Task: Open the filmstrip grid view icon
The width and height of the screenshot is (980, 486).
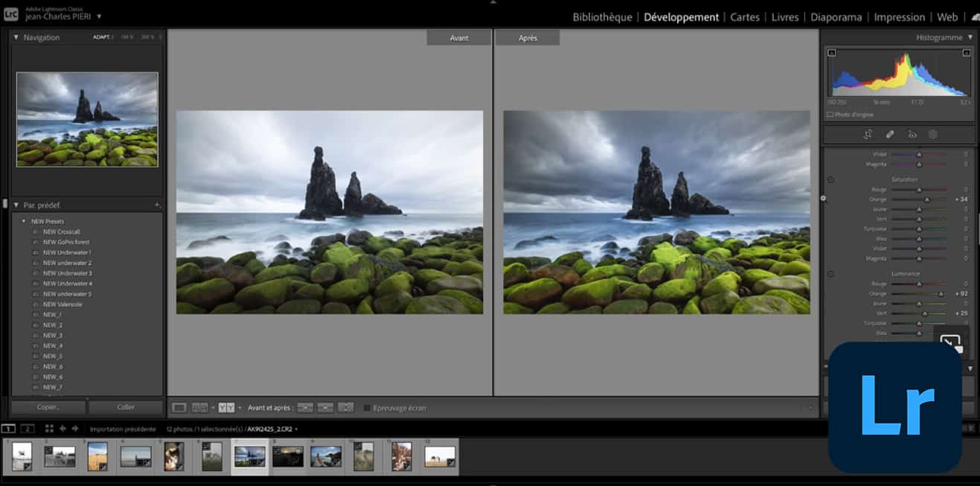Action: tap(49, 429)
